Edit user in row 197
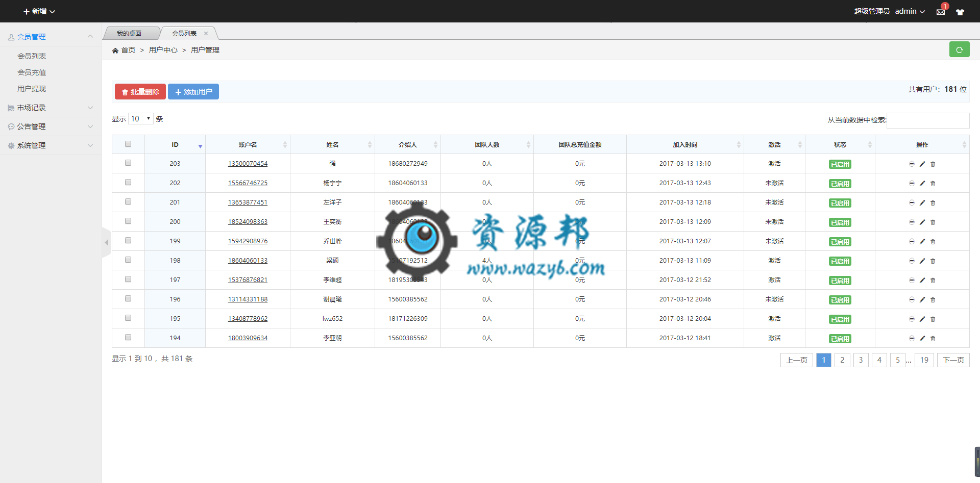980x483 pixels. click(922, 281)
